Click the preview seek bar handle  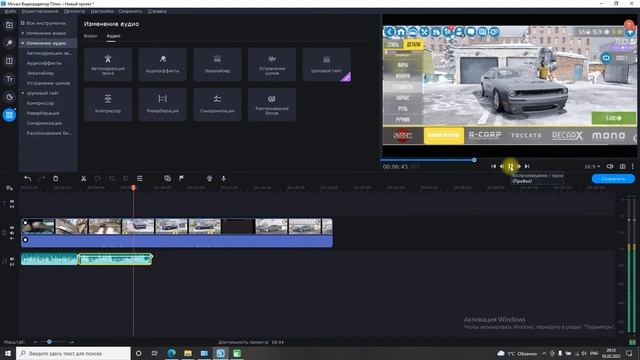[474, 160]
